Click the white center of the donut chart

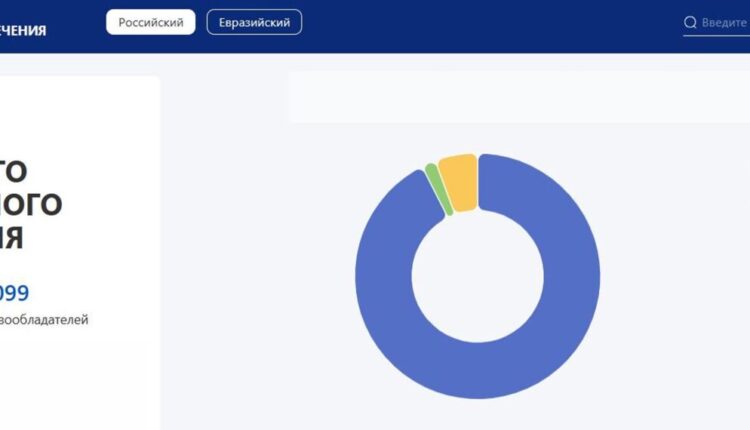pos(478,276)
